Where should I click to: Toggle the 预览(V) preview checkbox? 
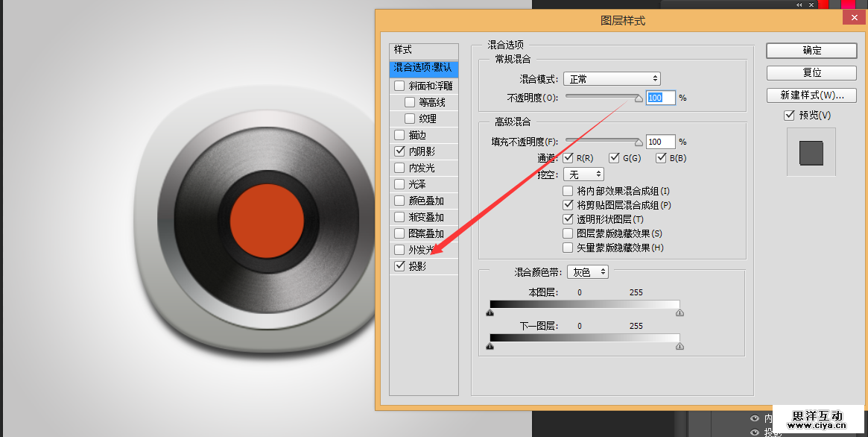click(790, 116)
